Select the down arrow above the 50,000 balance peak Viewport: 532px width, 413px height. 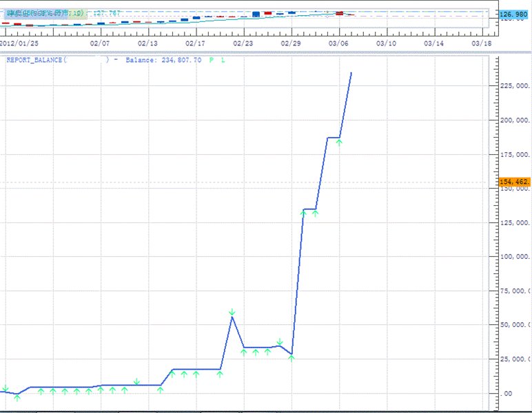pos(232,313)
